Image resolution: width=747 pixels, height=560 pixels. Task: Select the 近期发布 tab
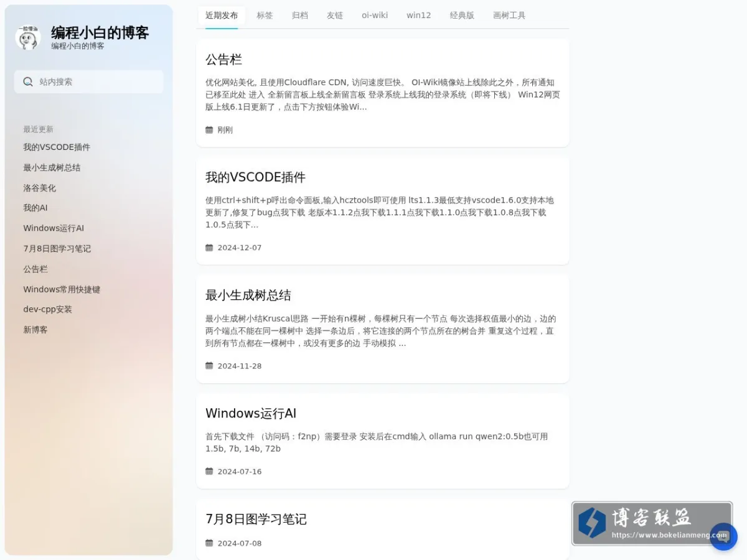coord(222,16)
